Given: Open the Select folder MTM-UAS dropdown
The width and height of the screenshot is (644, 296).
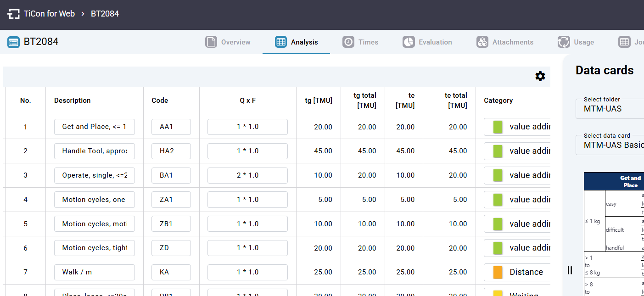Looking at the screenshot, I should click(610, 109).
